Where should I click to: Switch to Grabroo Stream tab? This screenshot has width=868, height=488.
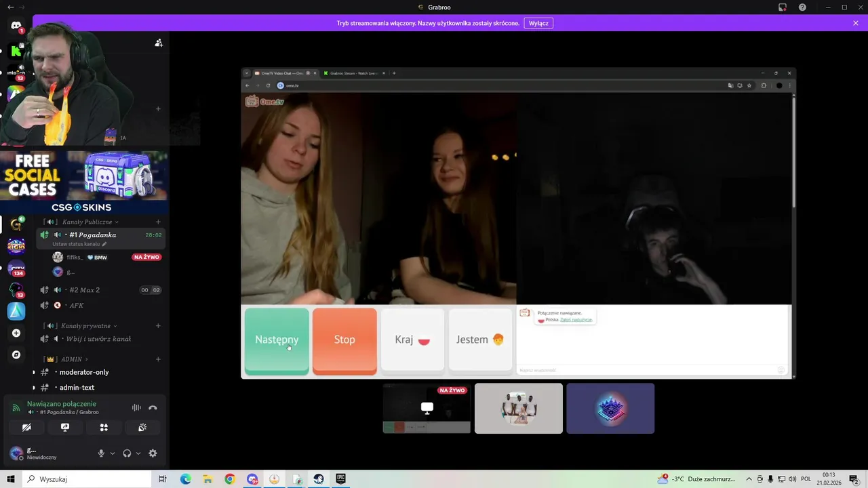353,73
